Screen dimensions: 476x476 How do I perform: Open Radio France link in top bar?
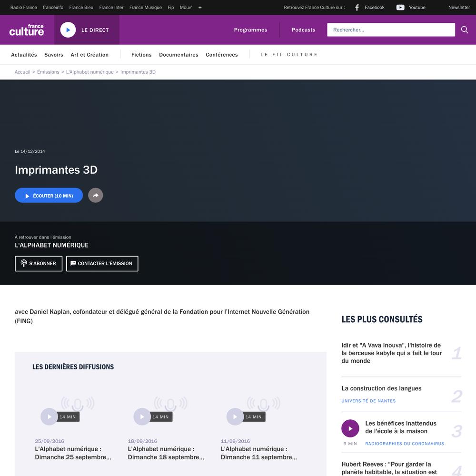pos(24,7)
